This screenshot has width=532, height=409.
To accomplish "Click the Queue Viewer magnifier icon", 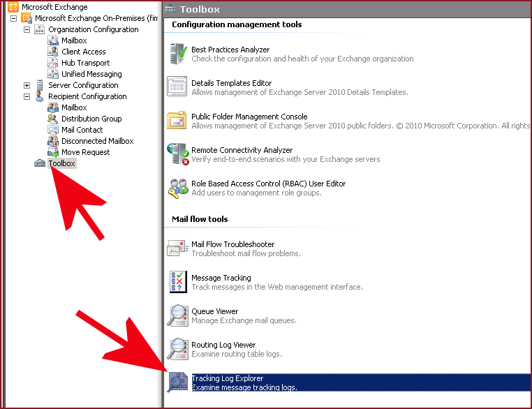I will (177, 315).
